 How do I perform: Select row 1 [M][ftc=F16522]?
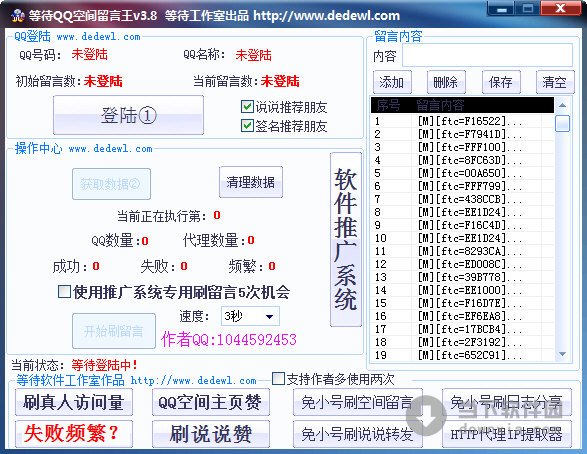(463, 121)
